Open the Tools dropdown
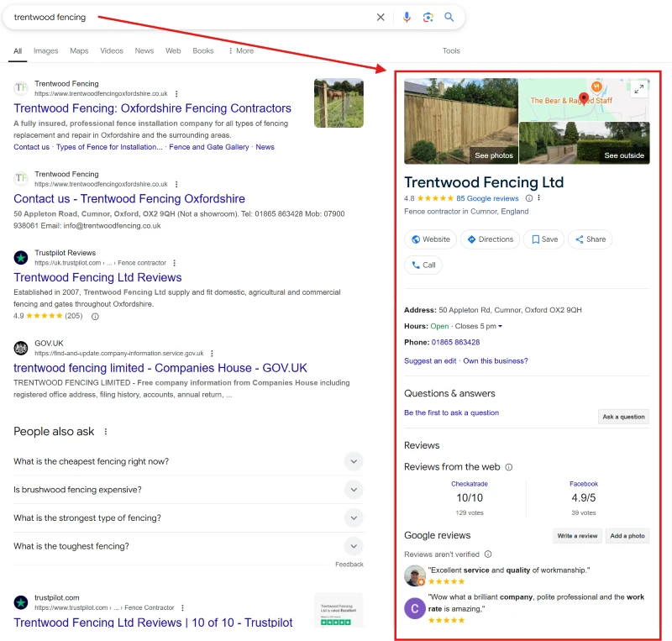The image size is (672, 641). tap(451, 51)
